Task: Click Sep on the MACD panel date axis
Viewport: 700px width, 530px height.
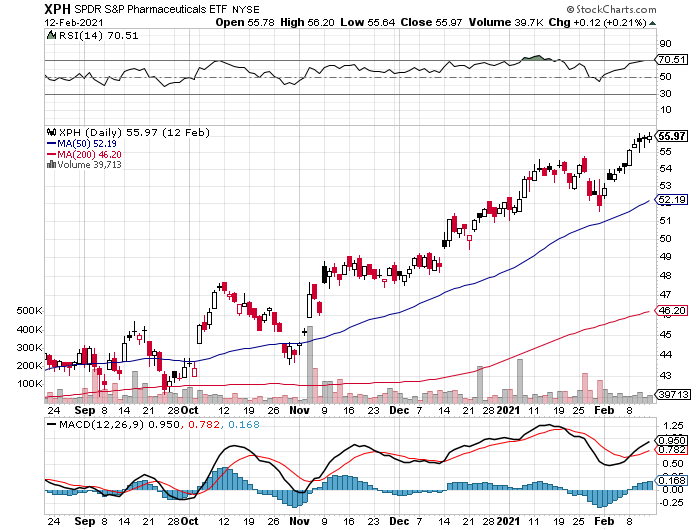Action: pyautogui.click(x=85, y=521)
